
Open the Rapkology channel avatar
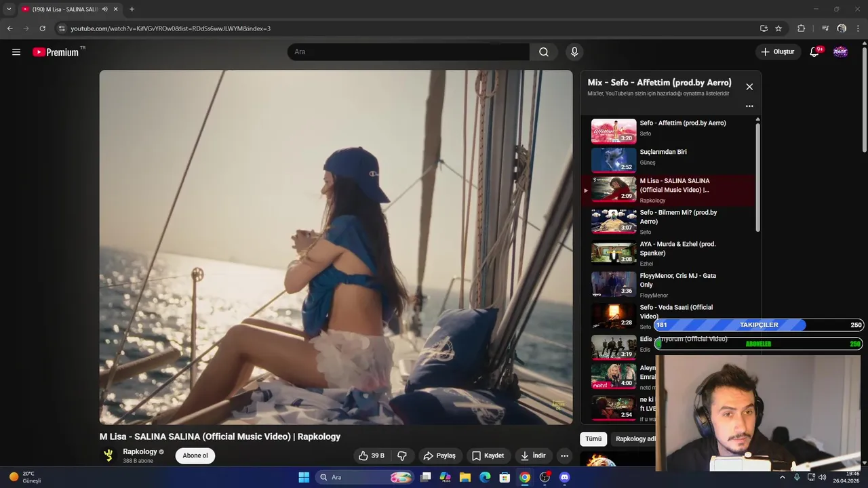(108, 455)
